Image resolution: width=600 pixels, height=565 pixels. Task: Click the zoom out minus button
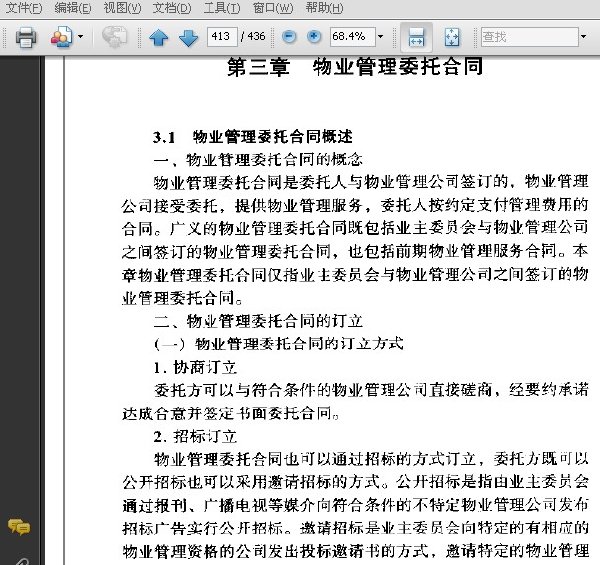(289, 37)
